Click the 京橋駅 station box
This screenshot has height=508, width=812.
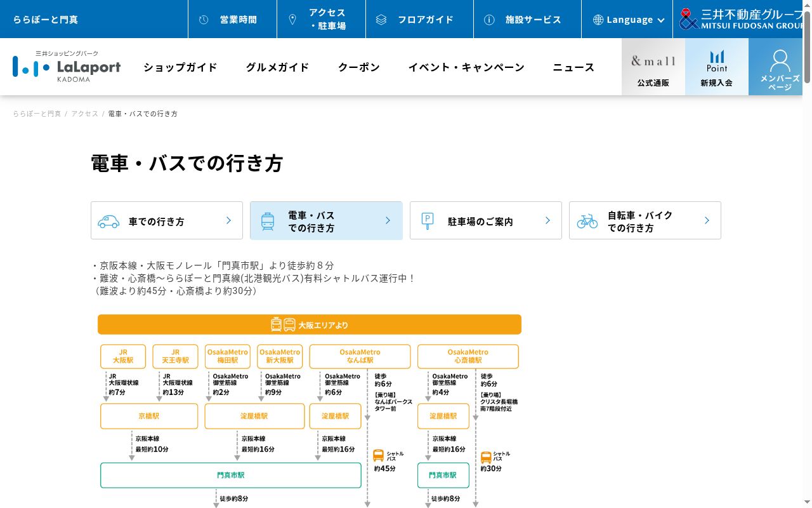pyautogui.click(x=149, y=416)
